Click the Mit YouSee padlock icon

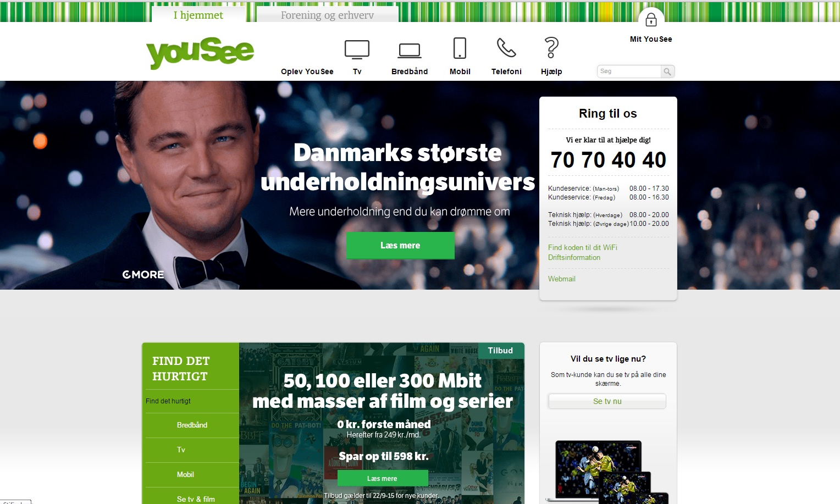[x=651, y=20]
